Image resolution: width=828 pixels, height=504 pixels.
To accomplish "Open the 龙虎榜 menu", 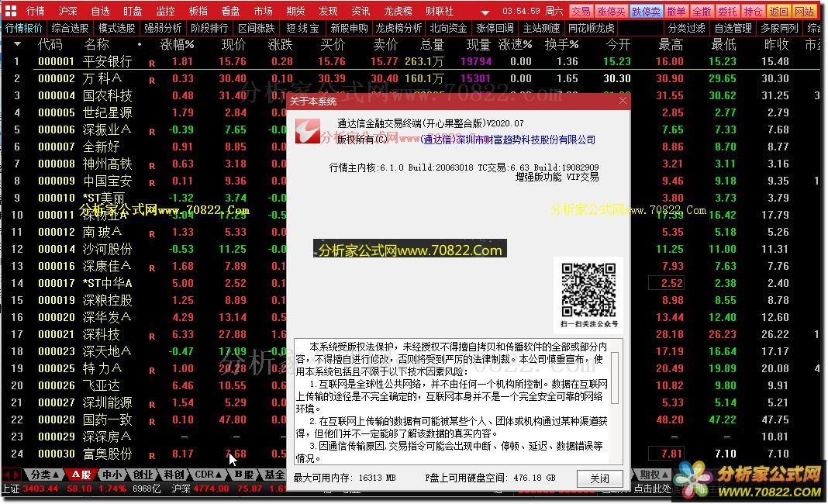I will tap(398, 11).
